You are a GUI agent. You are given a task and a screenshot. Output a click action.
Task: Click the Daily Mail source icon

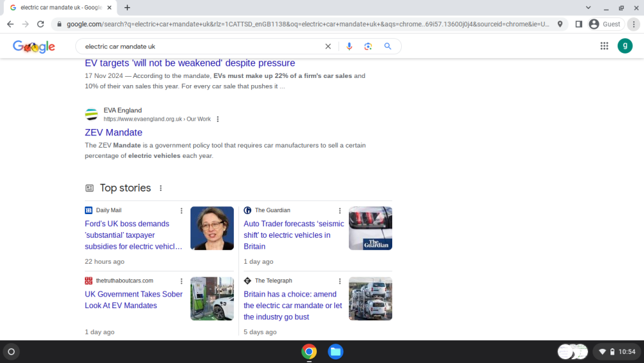coord(88,210)
